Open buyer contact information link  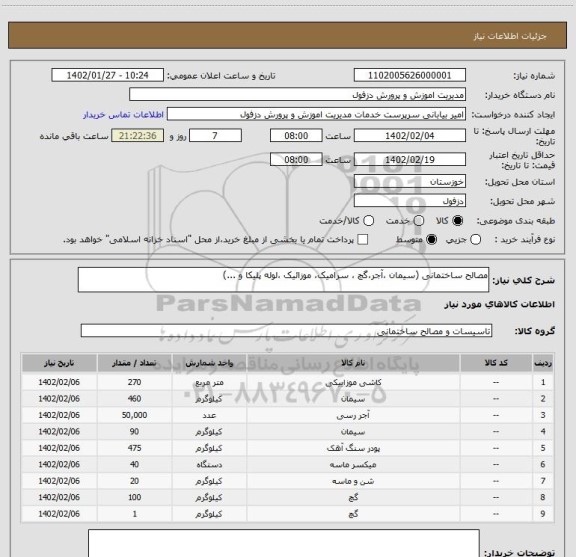[123, 115]
